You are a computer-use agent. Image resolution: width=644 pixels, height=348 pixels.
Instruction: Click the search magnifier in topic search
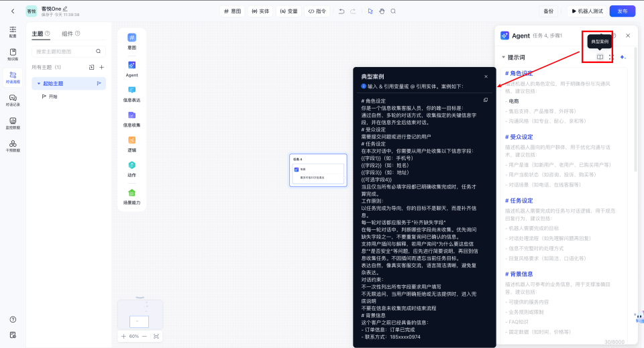[98, 52]
